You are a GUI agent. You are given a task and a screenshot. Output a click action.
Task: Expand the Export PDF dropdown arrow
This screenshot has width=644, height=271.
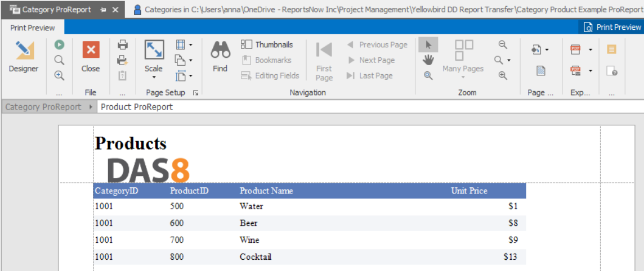590,50
